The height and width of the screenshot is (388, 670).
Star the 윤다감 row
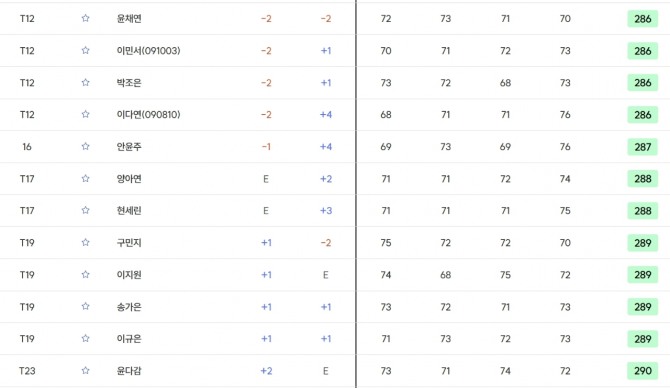(85, 370)
